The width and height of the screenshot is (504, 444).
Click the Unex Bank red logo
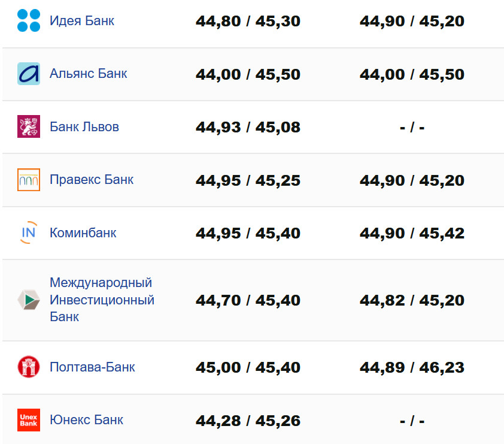[29, 419]
